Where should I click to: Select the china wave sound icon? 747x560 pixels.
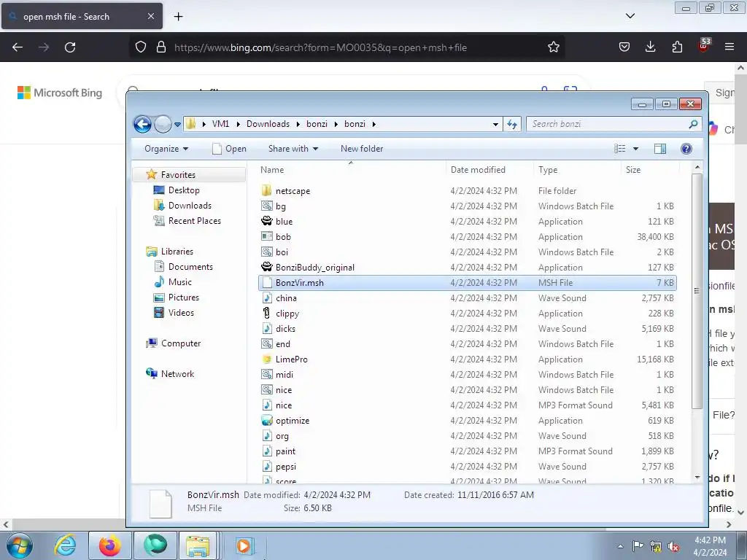tap(267, 297)
